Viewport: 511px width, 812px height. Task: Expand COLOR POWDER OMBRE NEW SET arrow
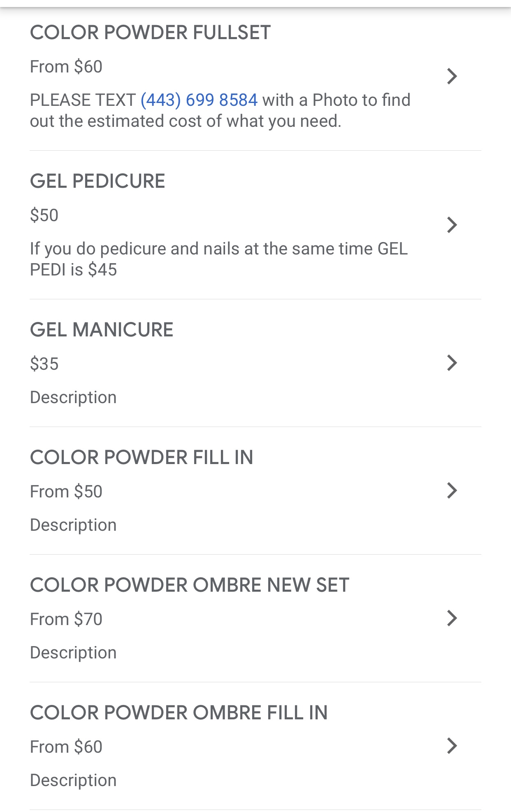click(x=452, y=618)
